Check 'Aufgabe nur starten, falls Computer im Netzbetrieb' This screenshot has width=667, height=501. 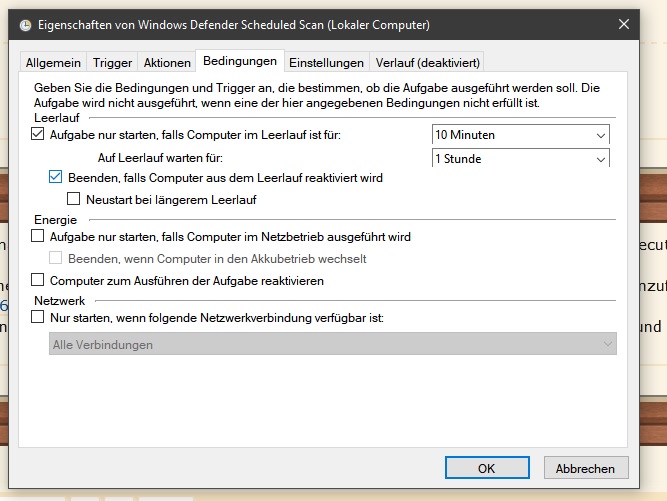pyautogui.click(x=38, y=237)
